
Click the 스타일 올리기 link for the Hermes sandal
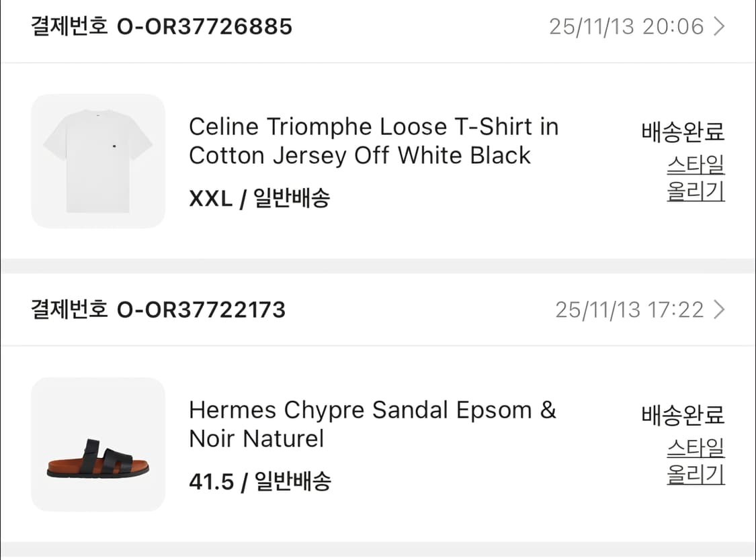coord(696,461)
